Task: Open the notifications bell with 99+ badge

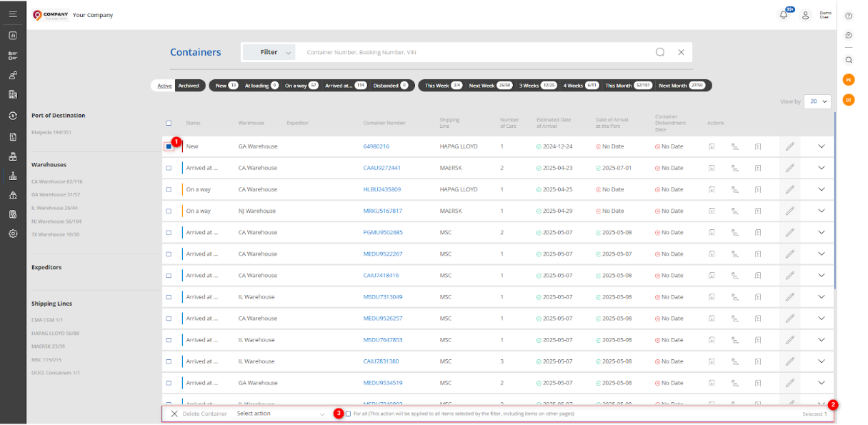Action: 784,14
